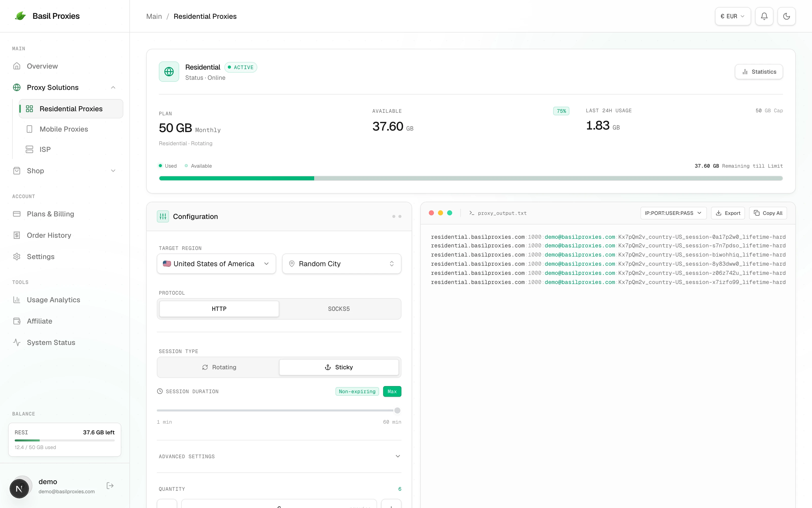Export the proxy list
The image size is (812, 508).
pos(728,213)
